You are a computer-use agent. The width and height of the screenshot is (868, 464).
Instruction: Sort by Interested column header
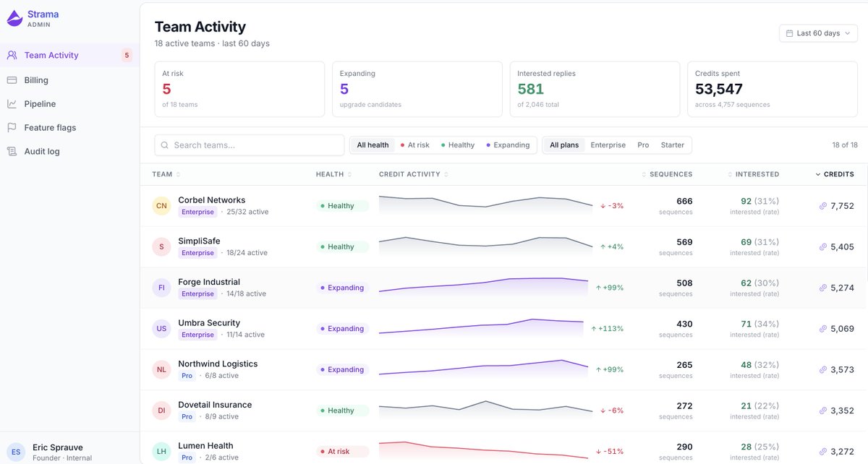pos(753,174)
